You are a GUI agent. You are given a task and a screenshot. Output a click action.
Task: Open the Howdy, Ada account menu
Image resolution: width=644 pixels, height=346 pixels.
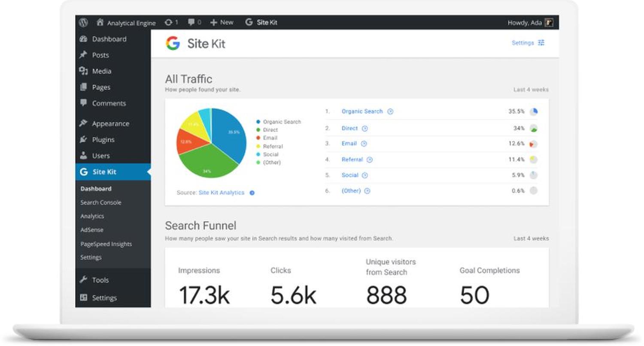click(525, 23)
